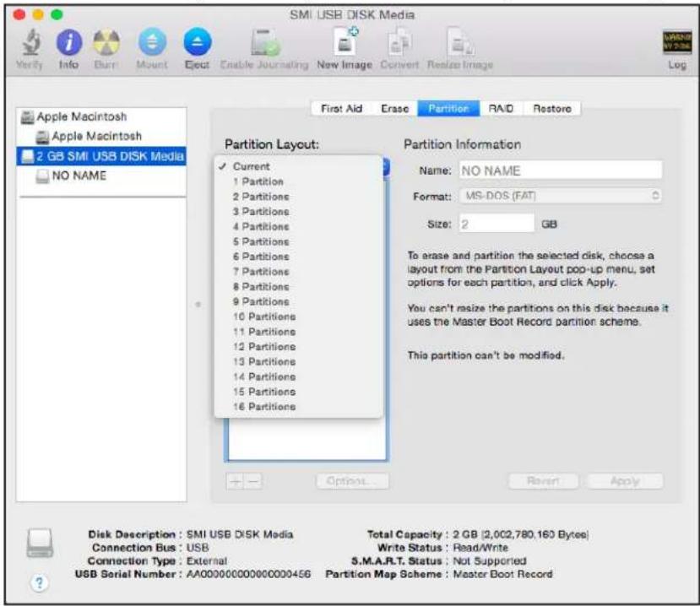Click the Size field in GB
This screenshot has width=700, height=606.
(497, 224)
